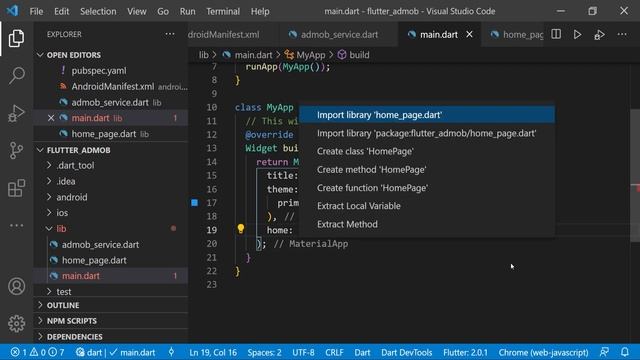Viewport: 640px width, 360px height.
Task: Close main.dart in Open Editors list
Action: 51,118
